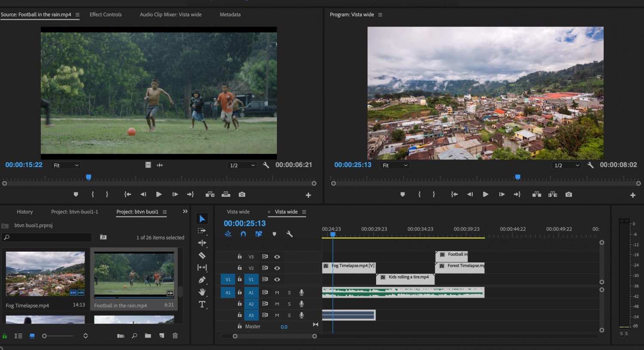Click Source monitor timecode 00:00:15:22

24,165
